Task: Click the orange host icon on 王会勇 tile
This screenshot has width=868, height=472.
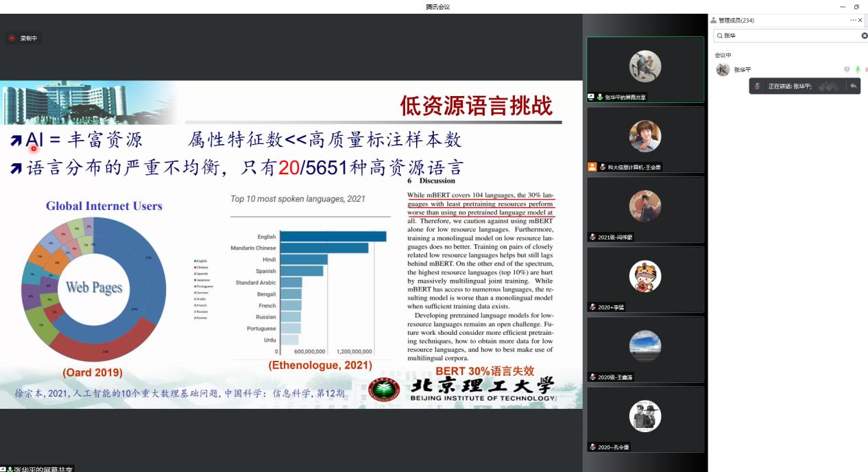Action: click(592, 167)
